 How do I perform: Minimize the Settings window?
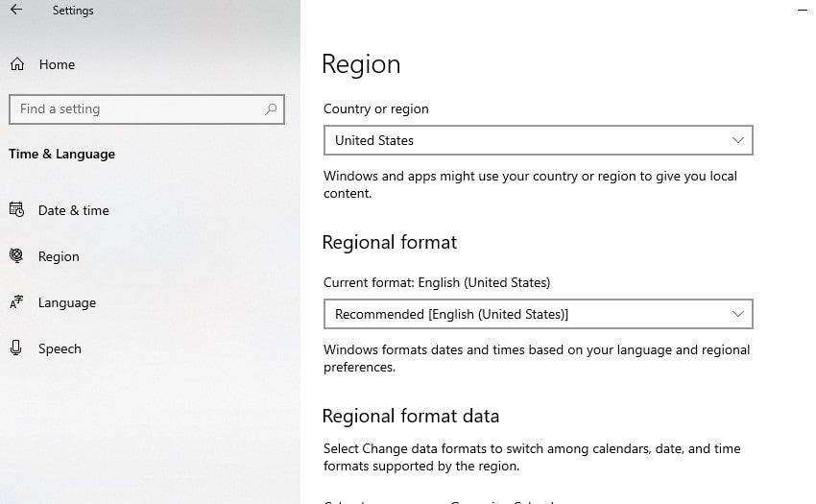point(803,10)
